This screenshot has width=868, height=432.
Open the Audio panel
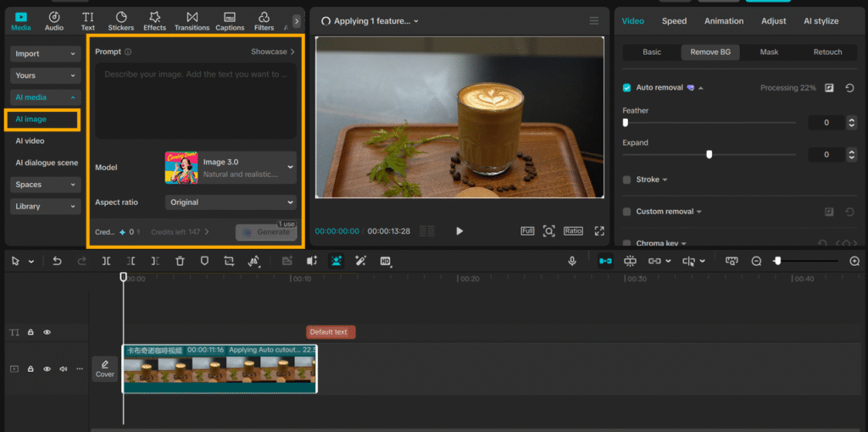click(x=53, y=21)
